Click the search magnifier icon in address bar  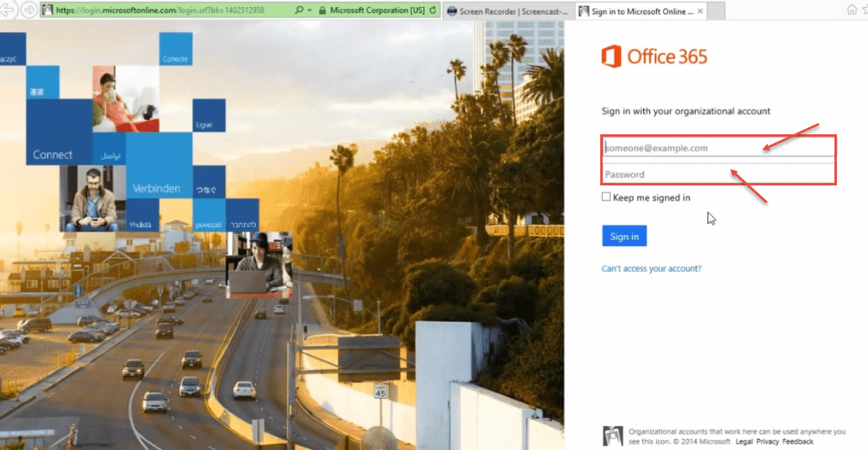pyautogui.click(x=299, y=10)
